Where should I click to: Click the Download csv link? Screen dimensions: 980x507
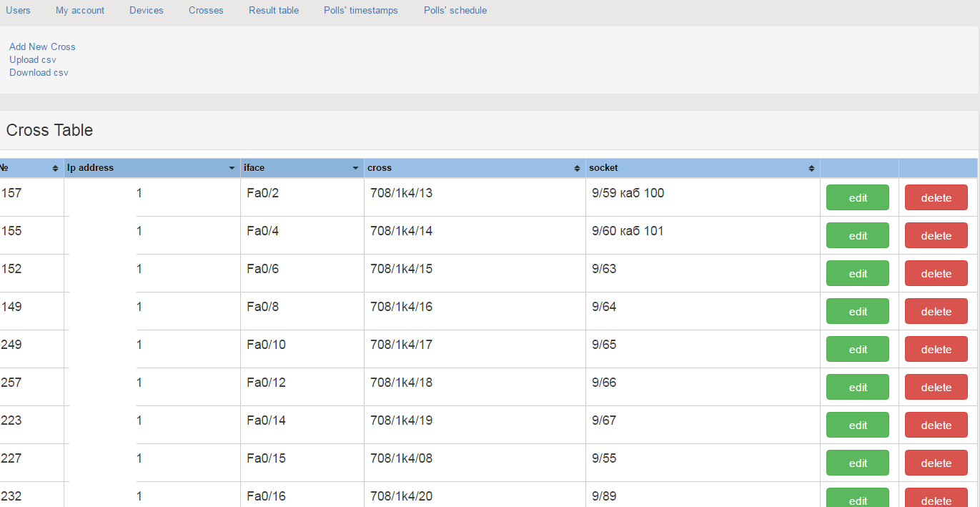coord(39,72)
